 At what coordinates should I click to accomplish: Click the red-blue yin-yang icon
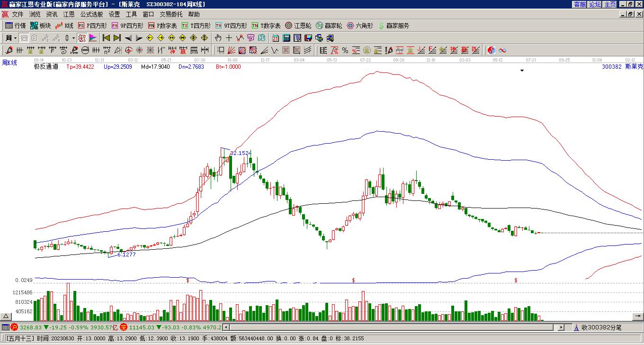[x=492, y=50]
